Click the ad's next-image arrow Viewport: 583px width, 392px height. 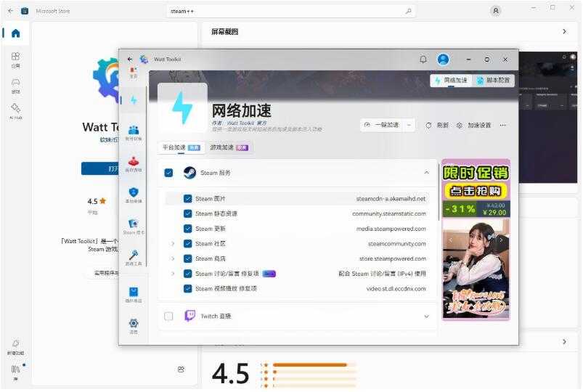501,240
